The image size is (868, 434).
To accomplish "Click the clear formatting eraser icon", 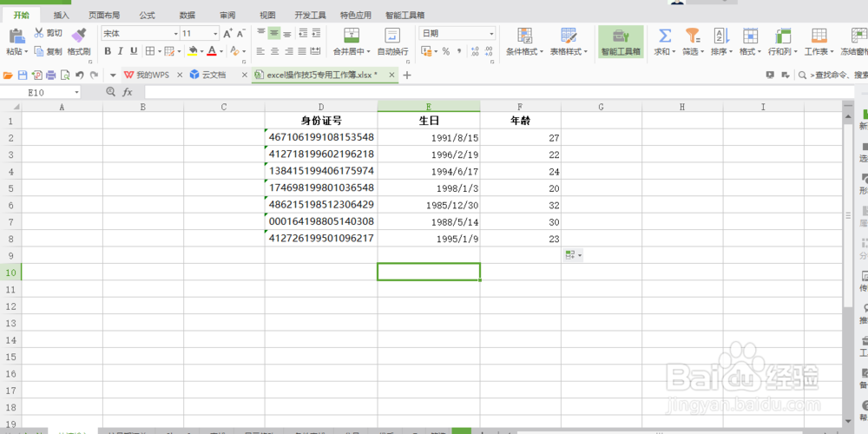I will [234, 51].
